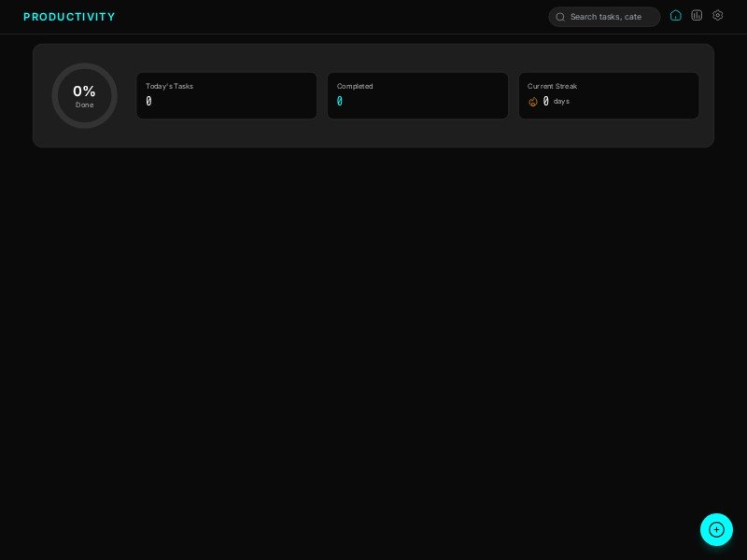Click the Done label under the percentage
This screenshot has width=747, height=560.
point(84,105)
